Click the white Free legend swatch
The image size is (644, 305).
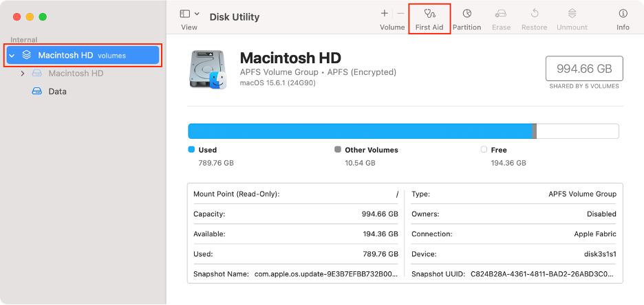[484, 150]
